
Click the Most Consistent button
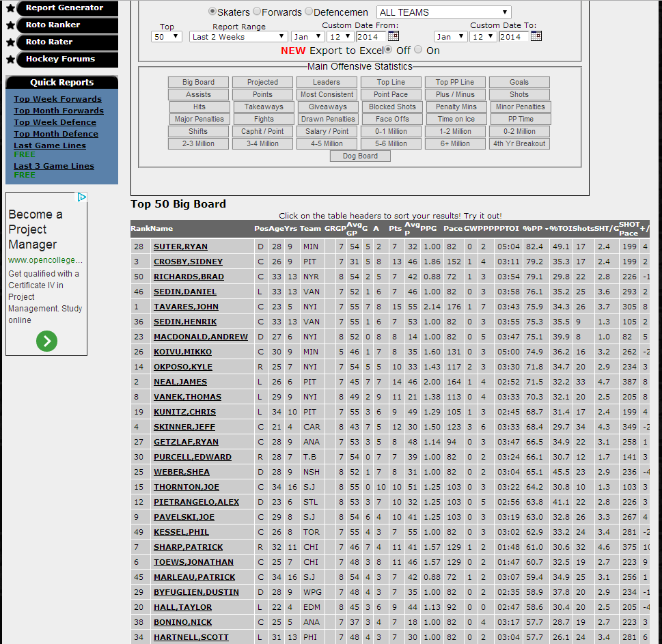pyautogui.click(x=327, y=94)
